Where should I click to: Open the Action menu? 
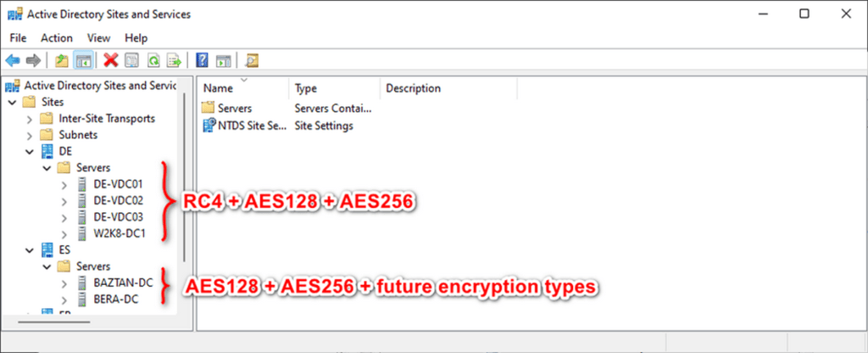(x=57, y=38)
